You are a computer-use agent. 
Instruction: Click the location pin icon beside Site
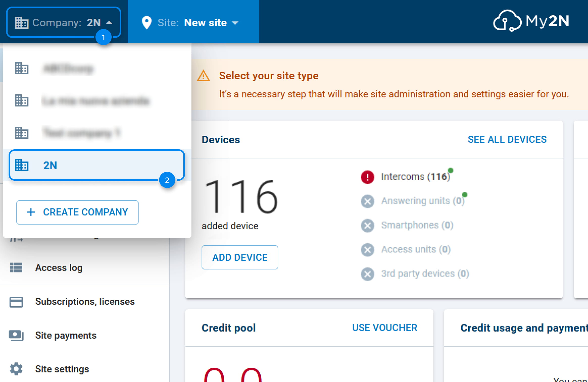(146, 23)
